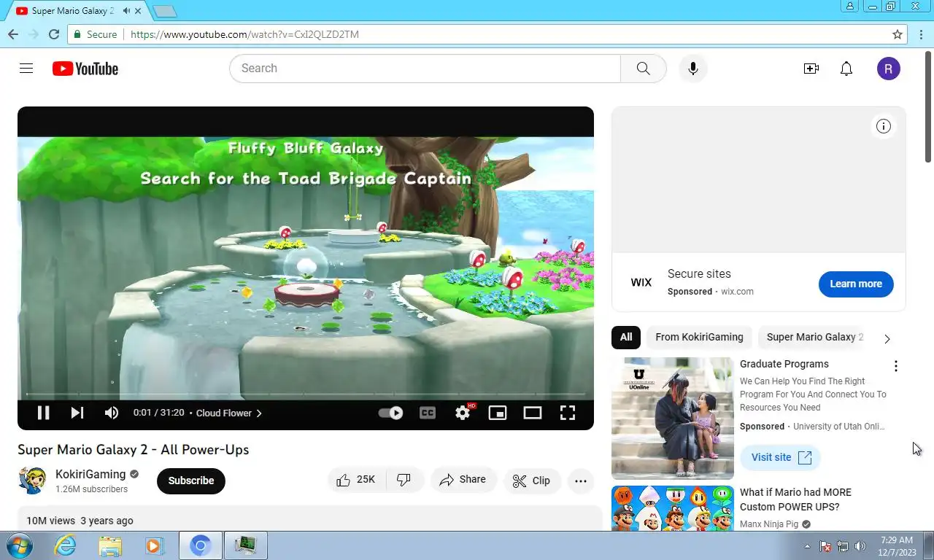
Task: Click Visit site for Graduate Programs
Action: coord(781,457)
